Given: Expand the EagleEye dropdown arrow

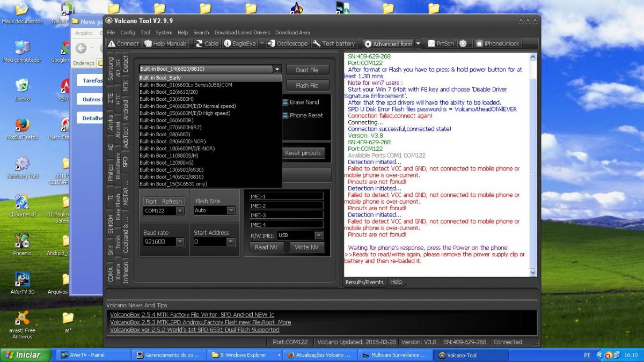Looking at the screenshot, I should point(262,43).
